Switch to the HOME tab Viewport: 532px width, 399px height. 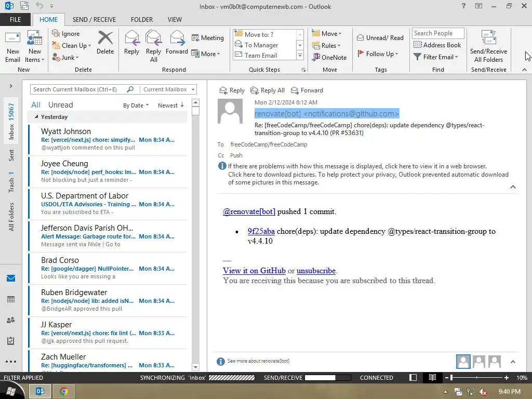coord(48,20)
